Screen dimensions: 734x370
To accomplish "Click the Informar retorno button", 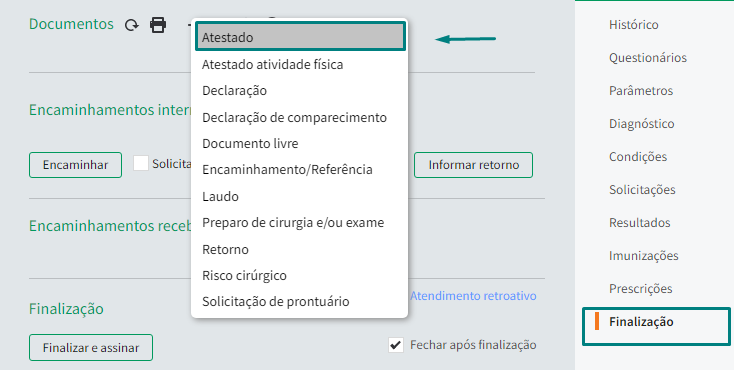I will point(473,165).
